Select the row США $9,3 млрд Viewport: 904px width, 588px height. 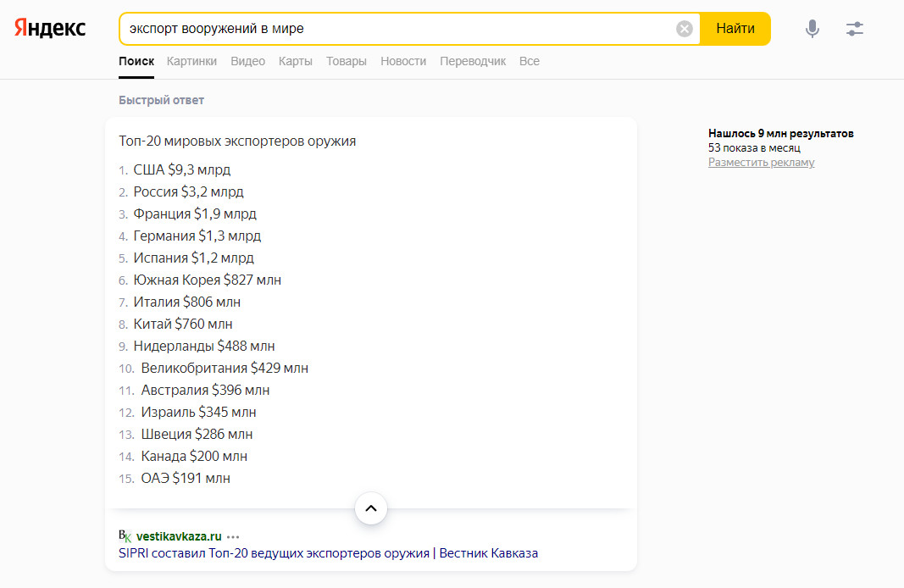(x=181, y=170)
